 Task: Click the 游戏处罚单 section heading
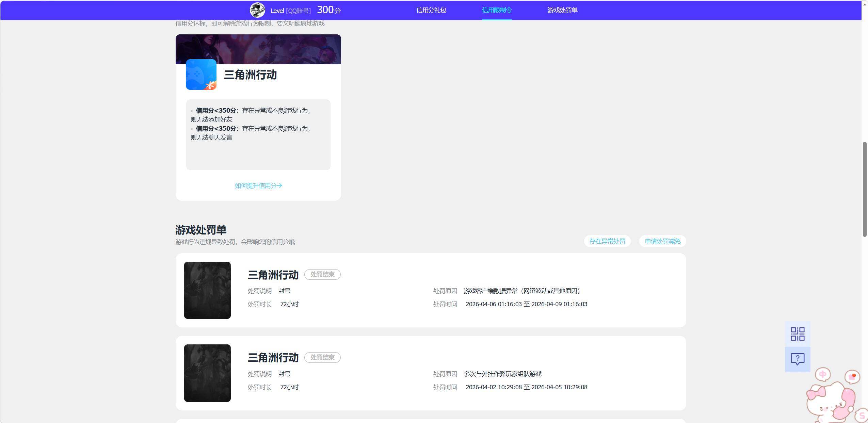click(201, 230)
